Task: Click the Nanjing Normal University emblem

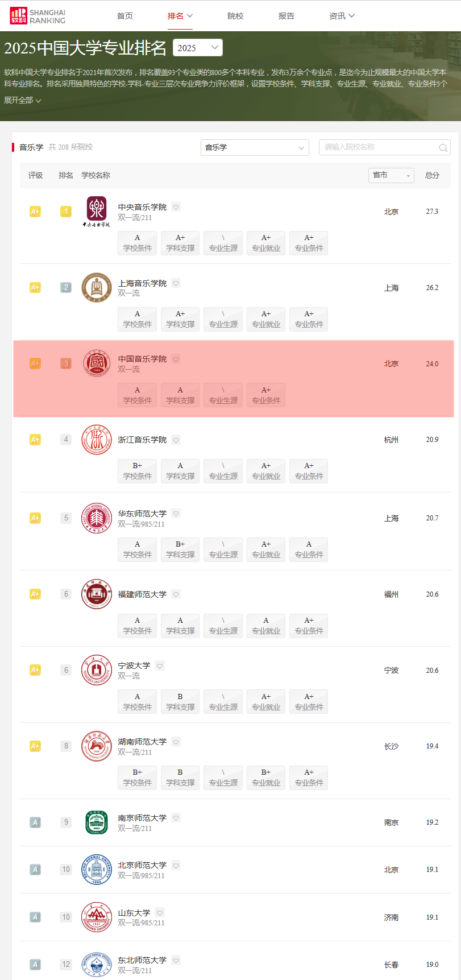Action: tap(96, 822)
